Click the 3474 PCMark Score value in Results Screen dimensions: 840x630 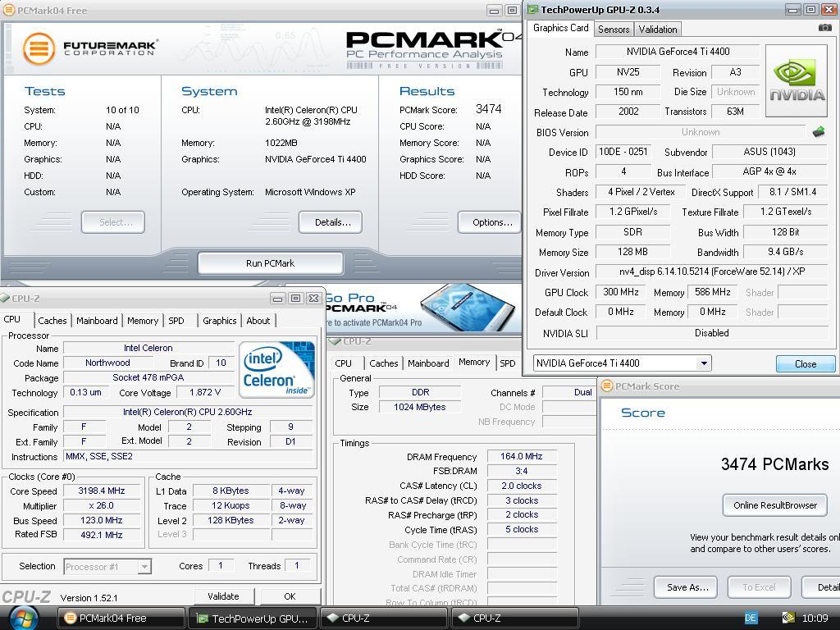[489, 109]
